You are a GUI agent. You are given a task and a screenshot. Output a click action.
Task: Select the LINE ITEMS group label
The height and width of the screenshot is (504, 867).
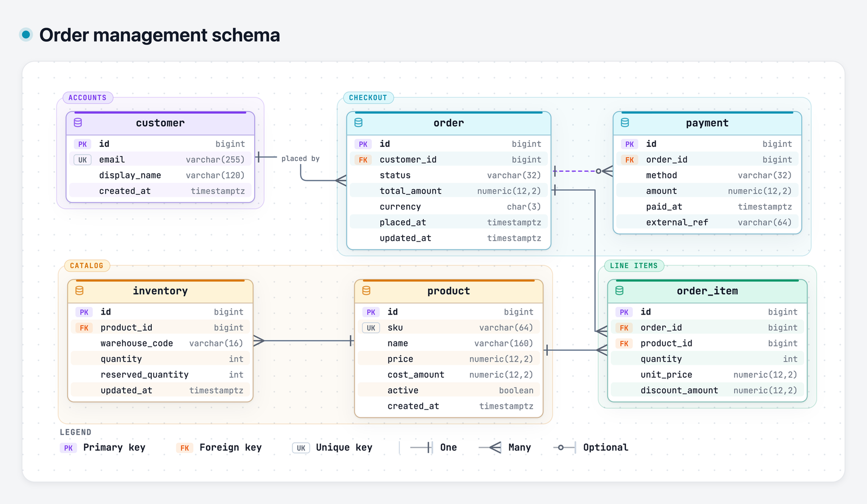pyautogui.click(x=634, y=266)
